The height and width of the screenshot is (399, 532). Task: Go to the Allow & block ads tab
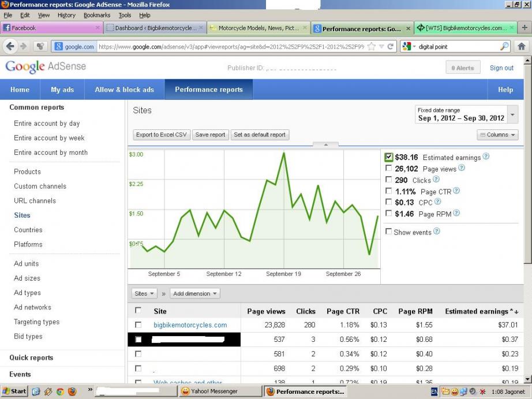tap(125, 90)
